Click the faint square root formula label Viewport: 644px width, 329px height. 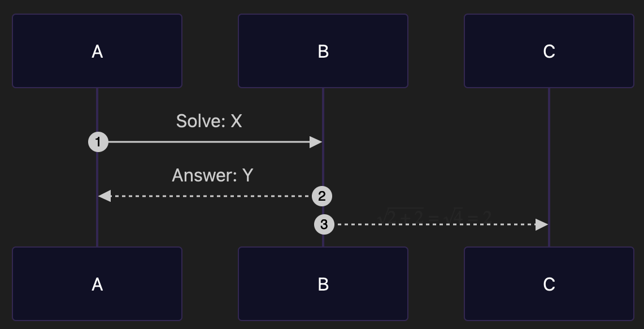pyautogui.click(x=435, y=216)
